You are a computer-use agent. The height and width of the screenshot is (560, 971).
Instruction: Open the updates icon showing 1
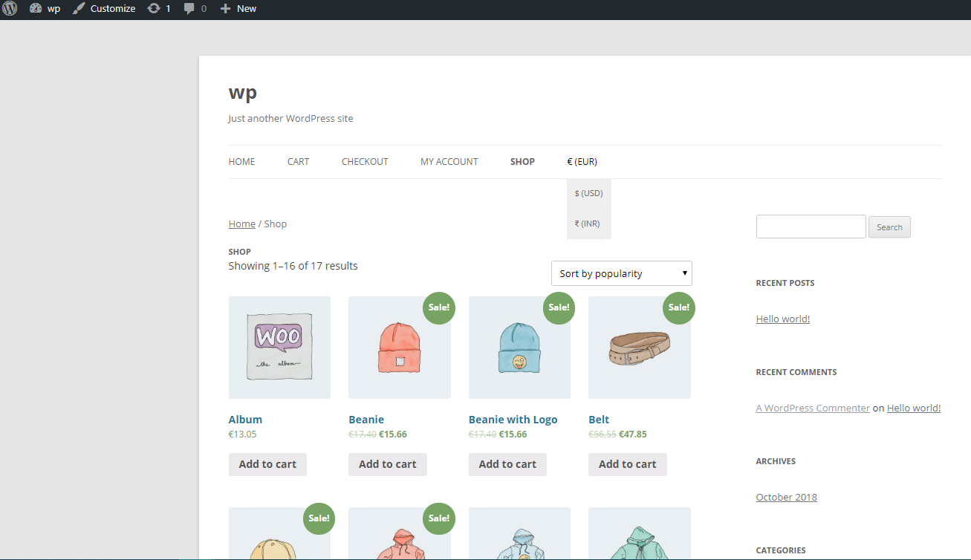(x=154, y=9)
